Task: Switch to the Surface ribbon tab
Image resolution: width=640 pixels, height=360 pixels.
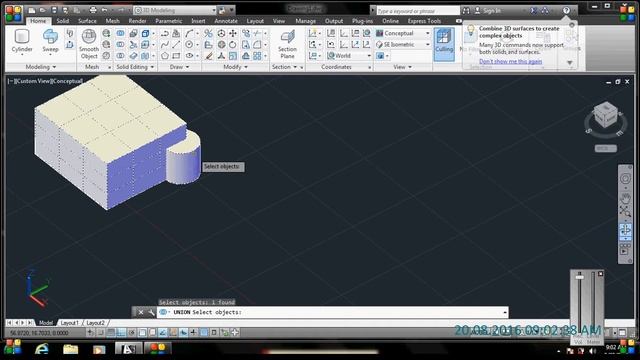Action: coord(87,21)
